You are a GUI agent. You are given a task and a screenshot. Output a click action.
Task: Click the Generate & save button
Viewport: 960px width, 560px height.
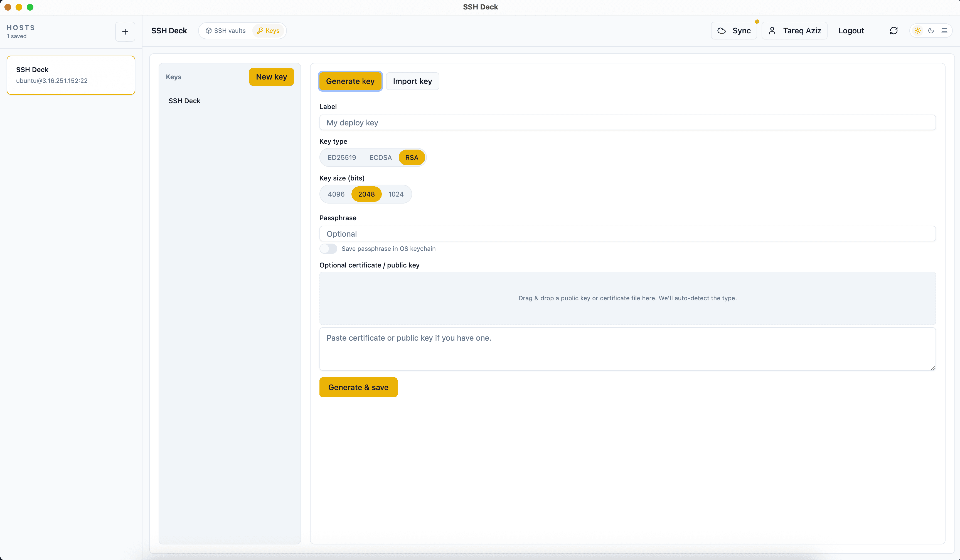pyautogui.click(x=358, y=387)
